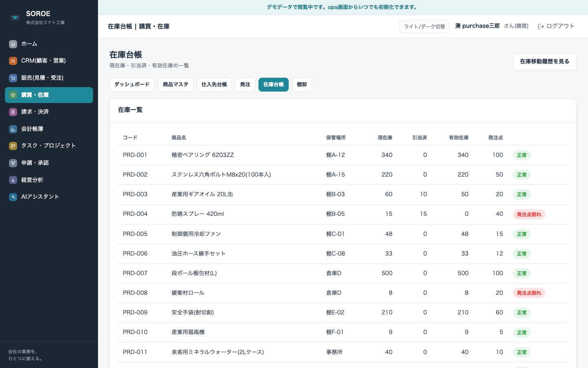Click 来客用ミネラルウォーター(2Lケース) name
Viewport: 588px width, 368px height.
pyautogui.click(x=218, y=352)
